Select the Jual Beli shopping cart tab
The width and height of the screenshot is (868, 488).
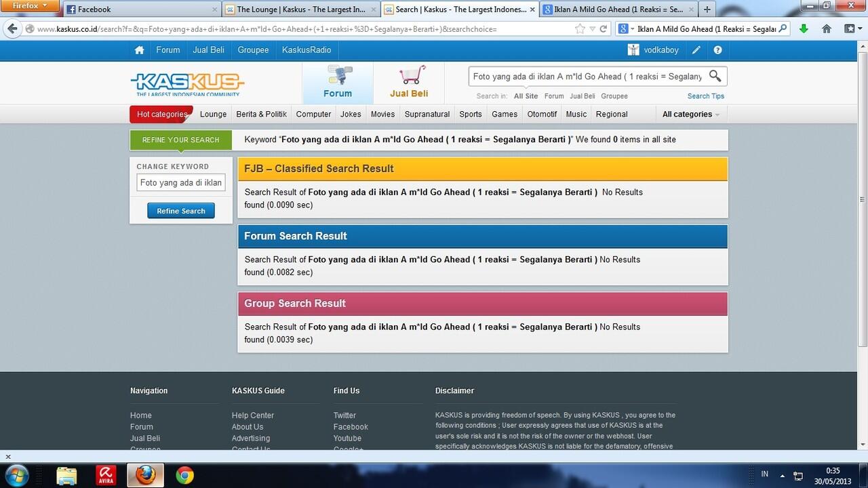[x=409, y=83]
